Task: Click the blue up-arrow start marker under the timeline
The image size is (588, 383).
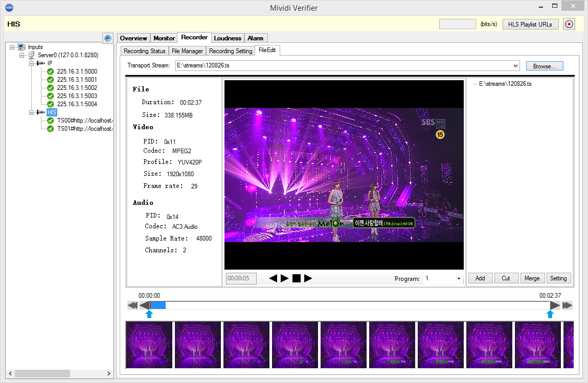Action: pos(149,314)
